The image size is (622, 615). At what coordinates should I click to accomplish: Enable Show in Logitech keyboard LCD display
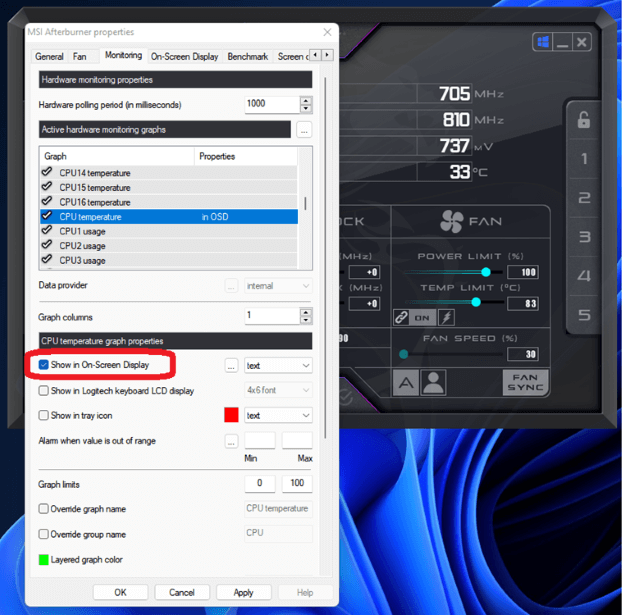tap(44, 390)
